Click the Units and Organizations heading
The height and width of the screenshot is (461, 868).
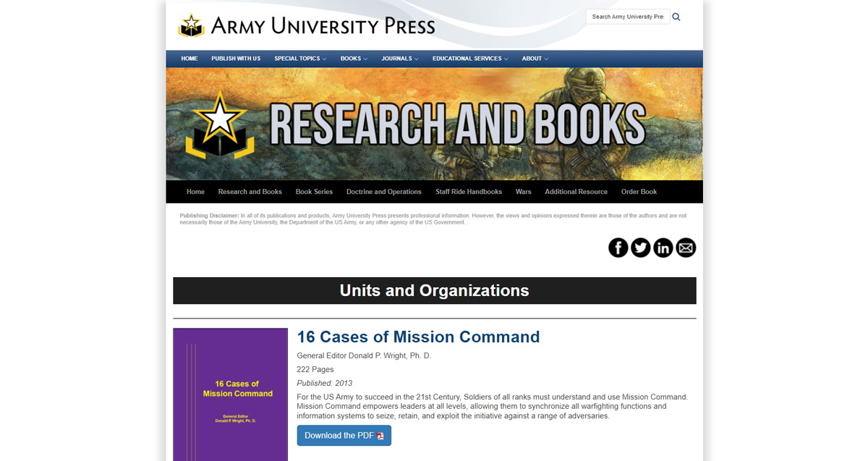pos(435,291)
